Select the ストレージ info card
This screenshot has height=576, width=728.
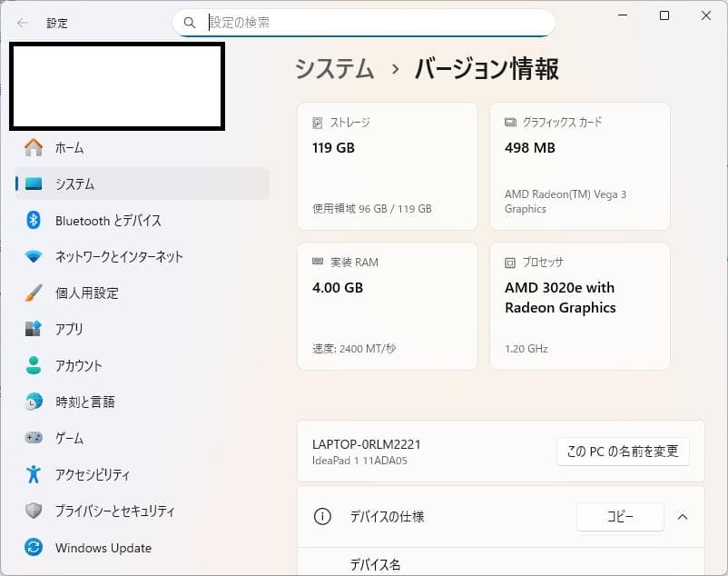[x=387, y=165]
